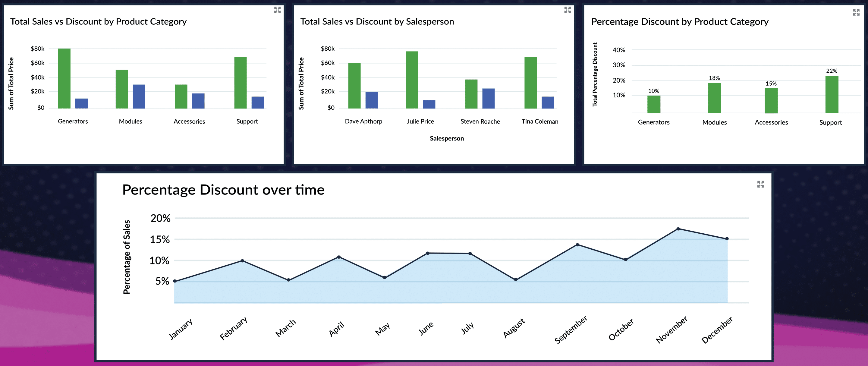Click the green Generators sales bar
The width and height of the screenshot is (868, 366).
pyautogui.click(x=64, y=78)
